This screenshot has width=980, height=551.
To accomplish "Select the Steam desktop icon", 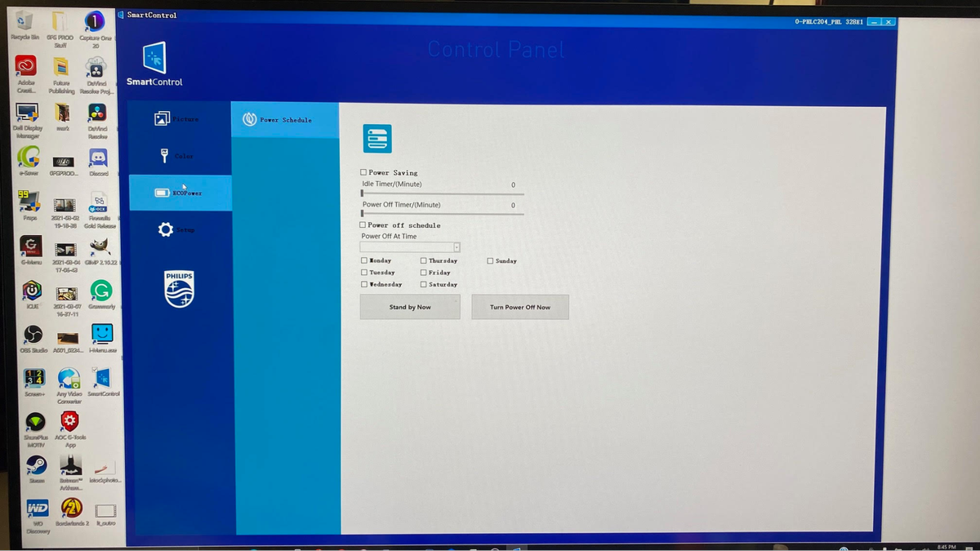I will coord(37,470).
